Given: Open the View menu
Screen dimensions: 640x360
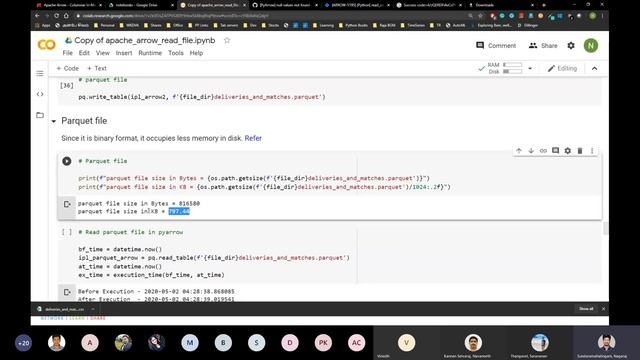Looking at the screenshot, I should [x=102, y=53].
